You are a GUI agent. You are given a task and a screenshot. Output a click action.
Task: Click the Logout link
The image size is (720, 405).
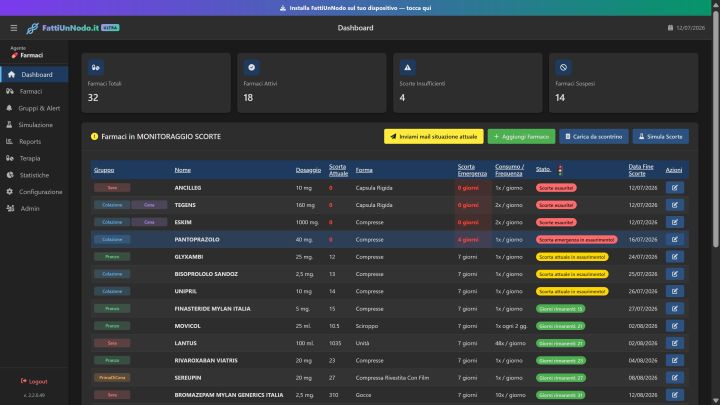(34, 381)
